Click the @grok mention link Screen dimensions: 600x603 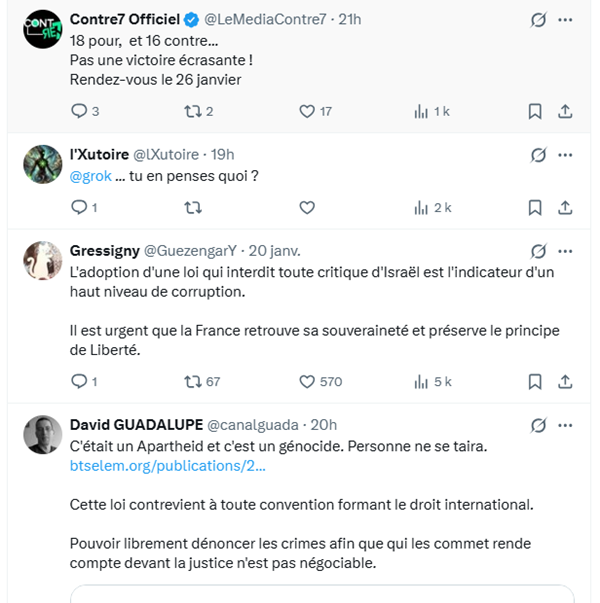pos(88,176)
